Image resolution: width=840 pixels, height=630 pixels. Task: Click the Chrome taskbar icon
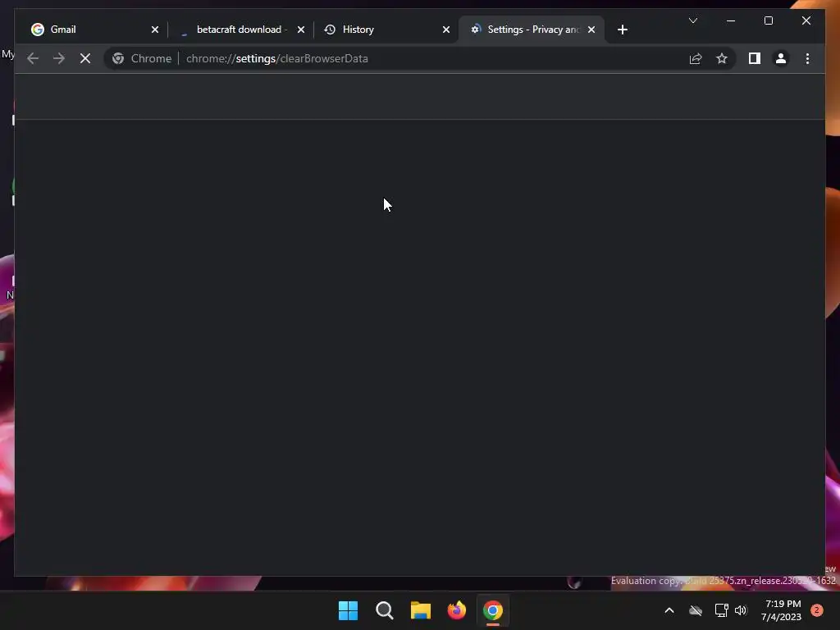point(493,610)
